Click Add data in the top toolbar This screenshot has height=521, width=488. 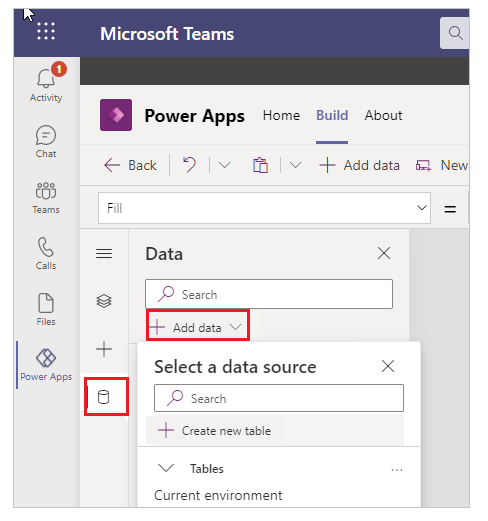359,165
